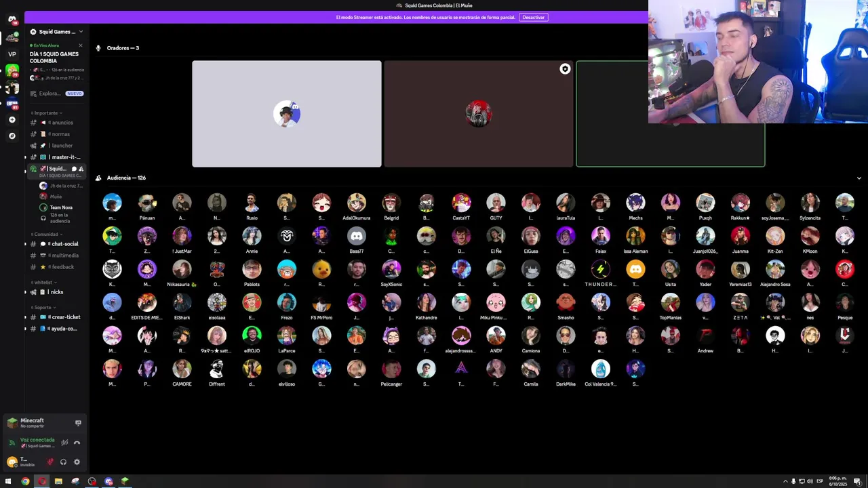Open Windows Start menu

coord(8,481)
